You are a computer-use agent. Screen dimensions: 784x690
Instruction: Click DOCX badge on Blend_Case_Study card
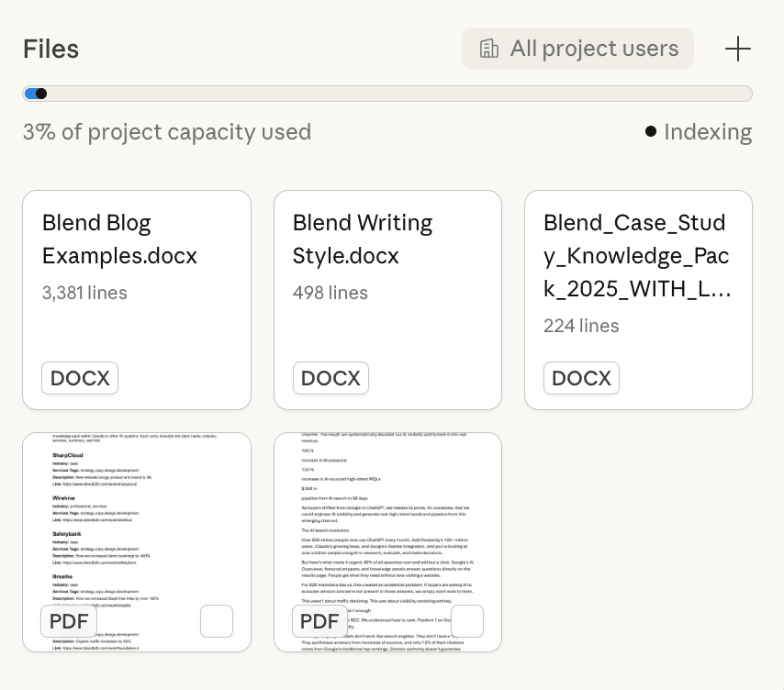click(x=581, y=378)
